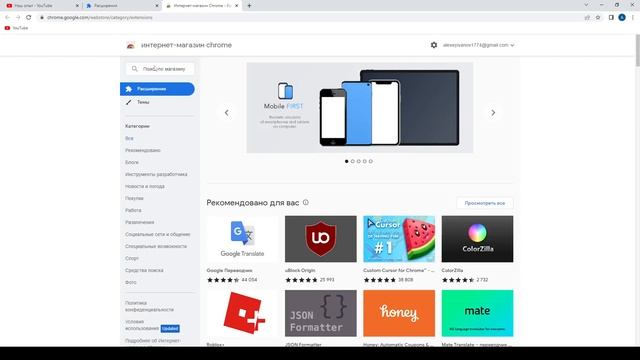Choose the Все category
The width and height of the screenshot is (640, 360).
(129, 138)
